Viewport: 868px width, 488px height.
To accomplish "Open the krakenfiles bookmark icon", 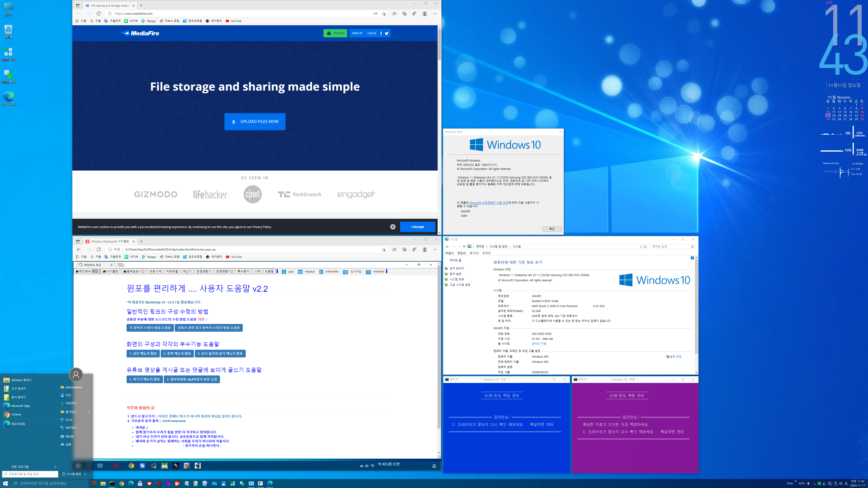I will (x=321, y=272).
